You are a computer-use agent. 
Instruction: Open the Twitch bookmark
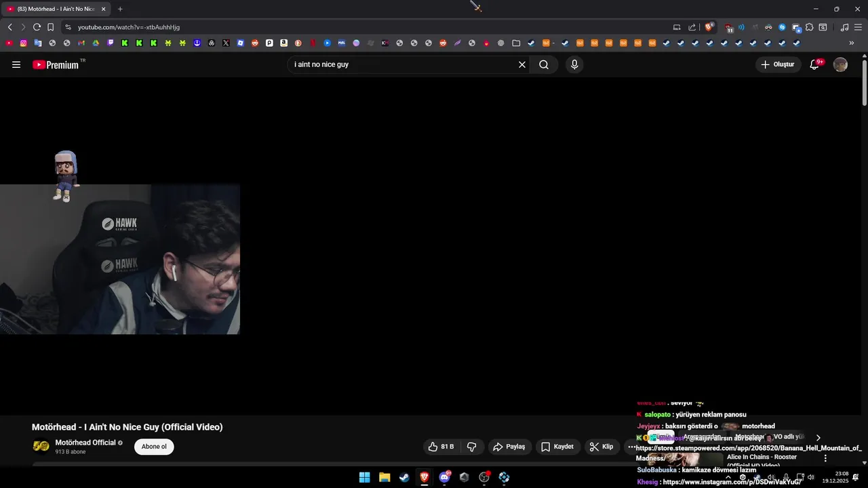111,43
